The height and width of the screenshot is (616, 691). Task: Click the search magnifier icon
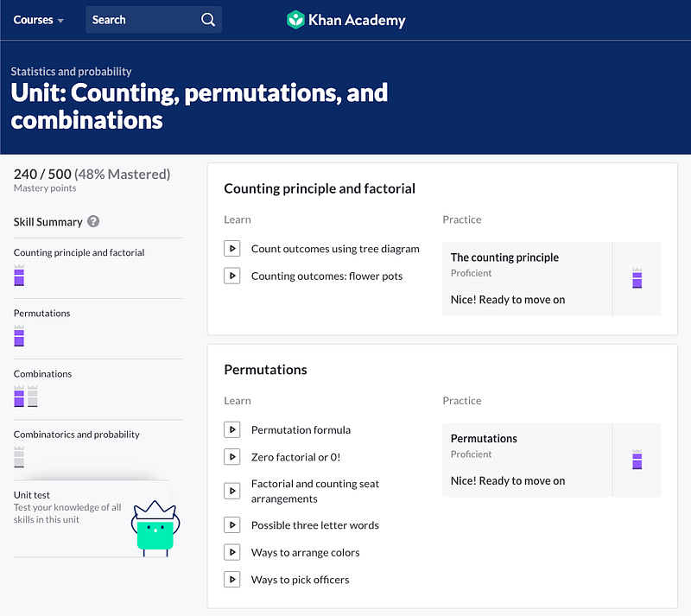(x=208, y=20)
